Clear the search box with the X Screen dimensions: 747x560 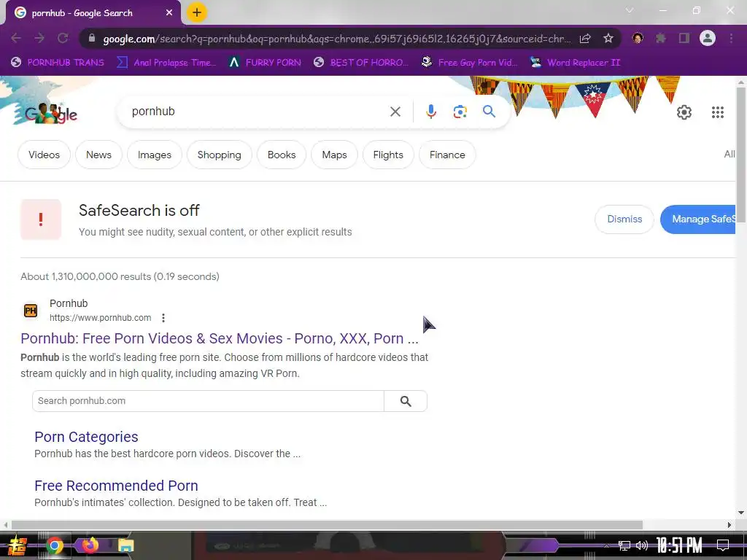(395, 112)
